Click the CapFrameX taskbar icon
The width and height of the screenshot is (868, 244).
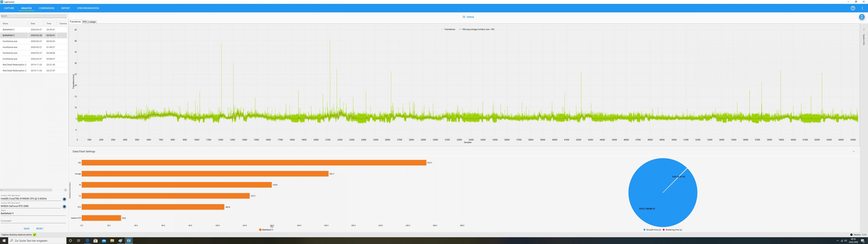(129, 241)
